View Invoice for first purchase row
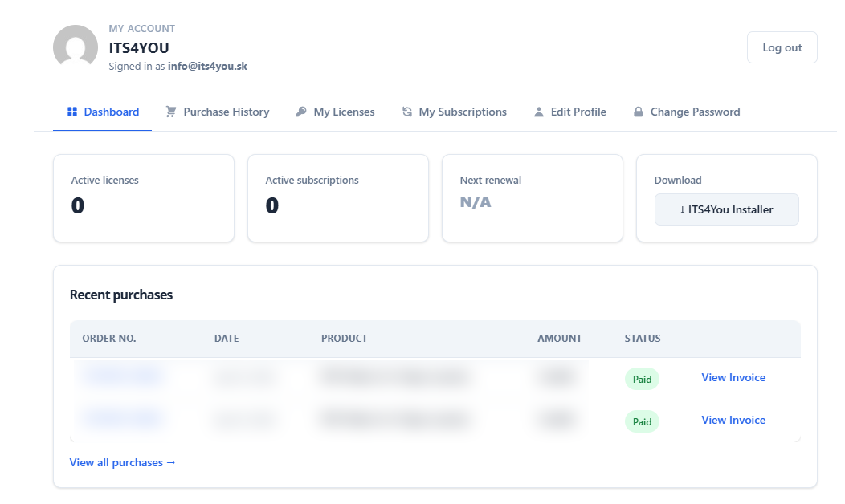This screenshot has height=504, width=845. tap(733, 377)
